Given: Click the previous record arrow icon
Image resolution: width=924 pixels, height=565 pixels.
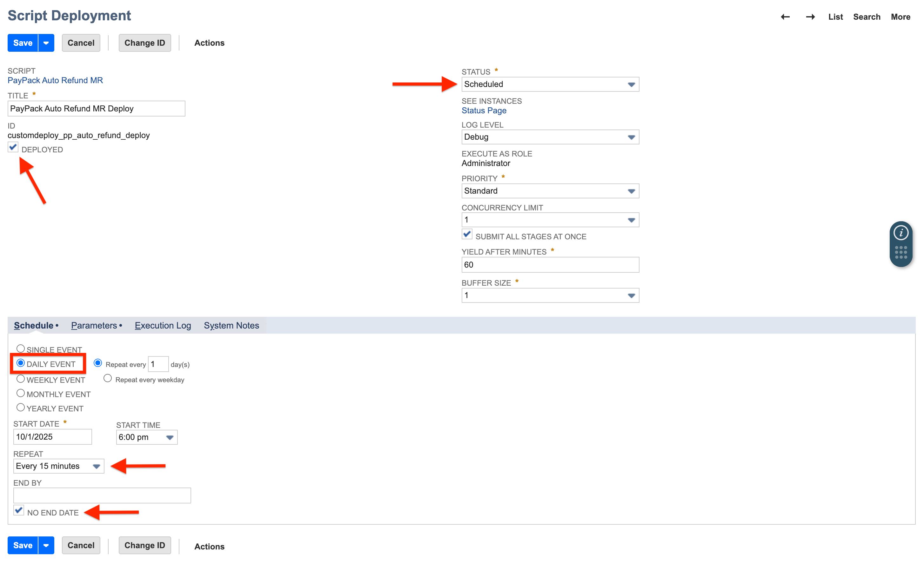Looking at the screenshot, I should 786,17.
